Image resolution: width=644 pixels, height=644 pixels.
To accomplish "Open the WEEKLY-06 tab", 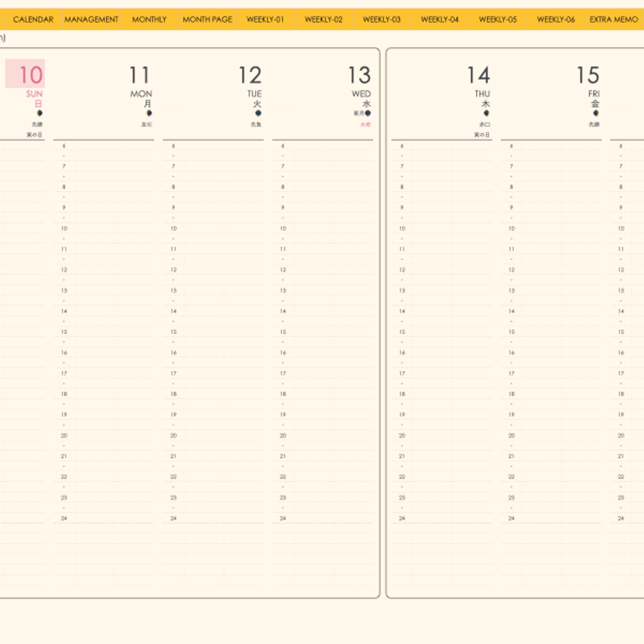I will pos(556,20).
